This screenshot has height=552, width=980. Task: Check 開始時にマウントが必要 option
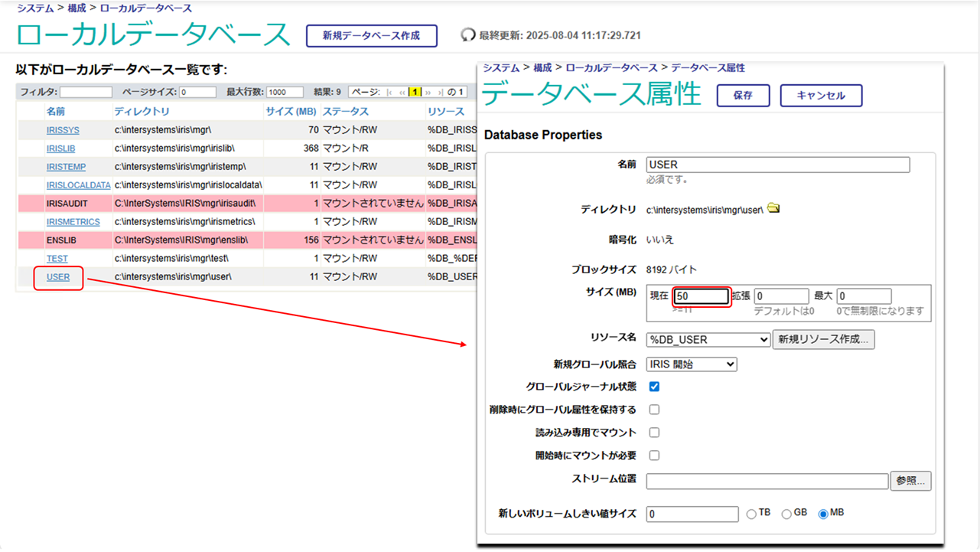(654, 456)
